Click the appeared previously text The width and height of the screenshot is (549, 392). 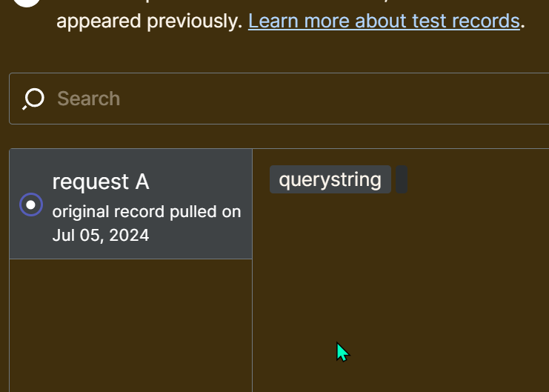150,21
